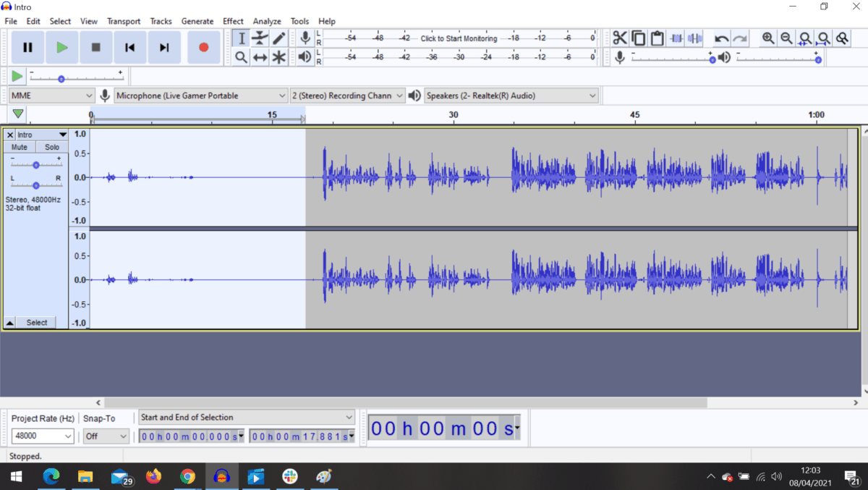Viewport: 868px width, 490px height.
Task: Click the play-at-speed slider
Action: click(76, 76)
